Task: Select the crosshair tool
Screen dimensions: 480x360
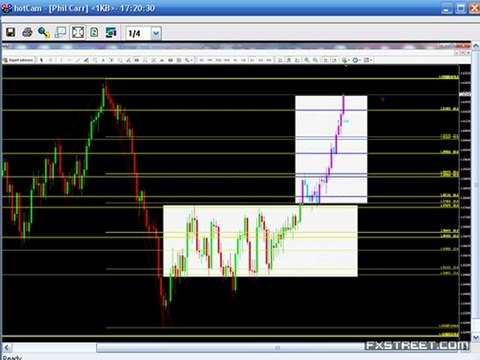Action: click(x=51, y=60)
